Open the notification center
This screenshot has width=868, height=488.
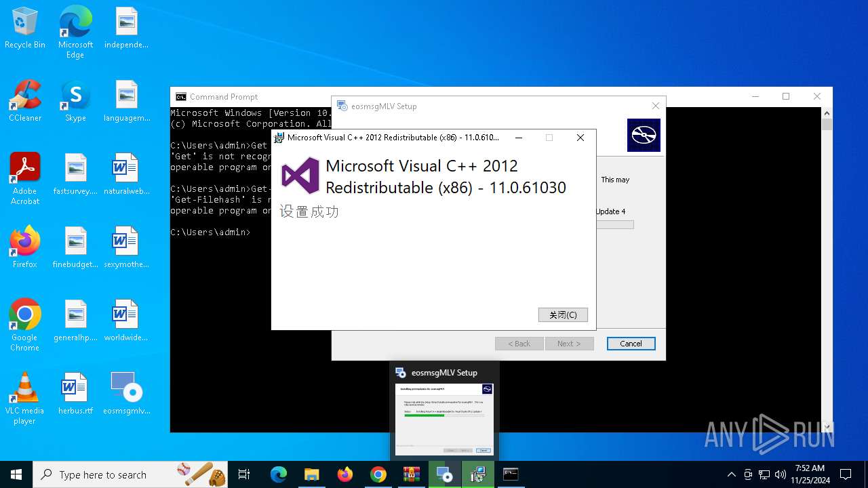click(x=846, y=474)
